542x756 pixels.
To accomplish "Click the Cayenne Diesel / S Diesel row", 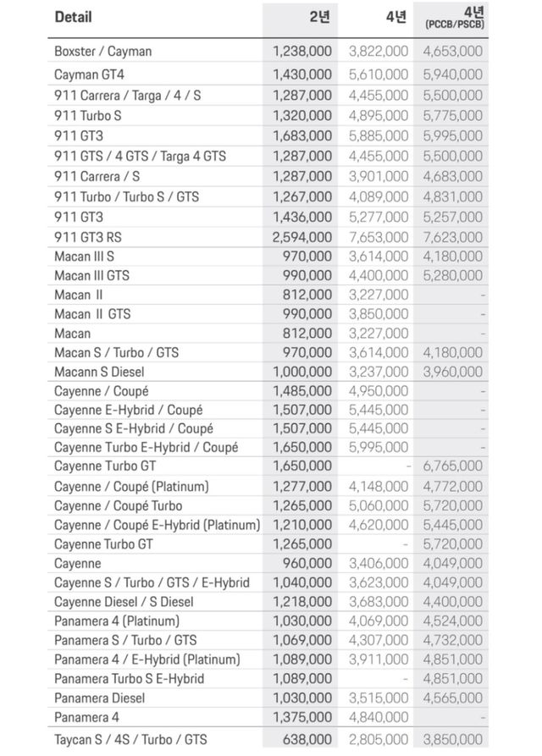I will (124, 602).
